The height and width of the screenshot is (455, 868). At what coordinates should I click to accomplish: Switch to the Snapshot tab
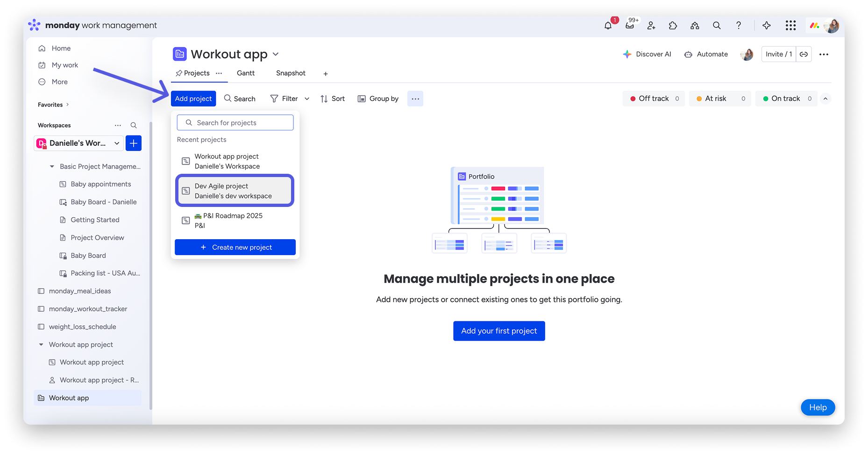click(x=291, y=73)
